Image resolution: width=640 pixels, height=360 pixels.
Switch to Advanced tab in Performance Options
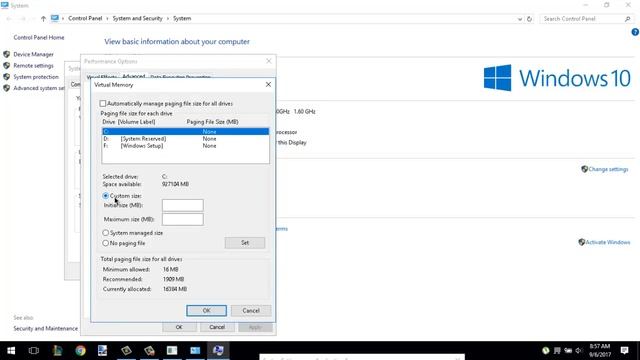pos(133,76)
